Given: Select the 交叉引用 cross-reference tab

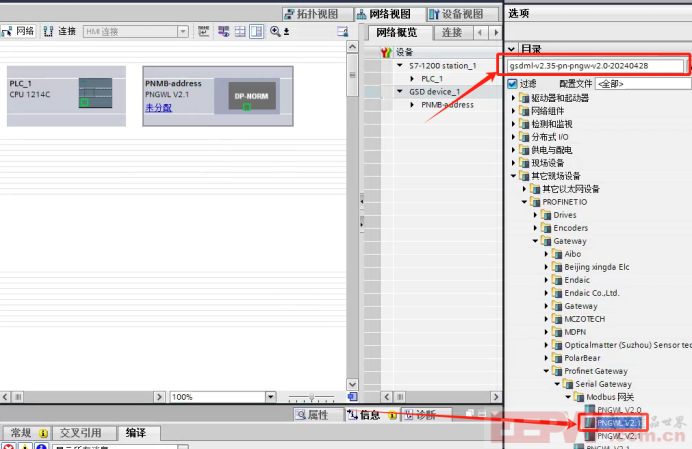Looking at the screenshot, I should pyautogui.click(x=81, y=433).
